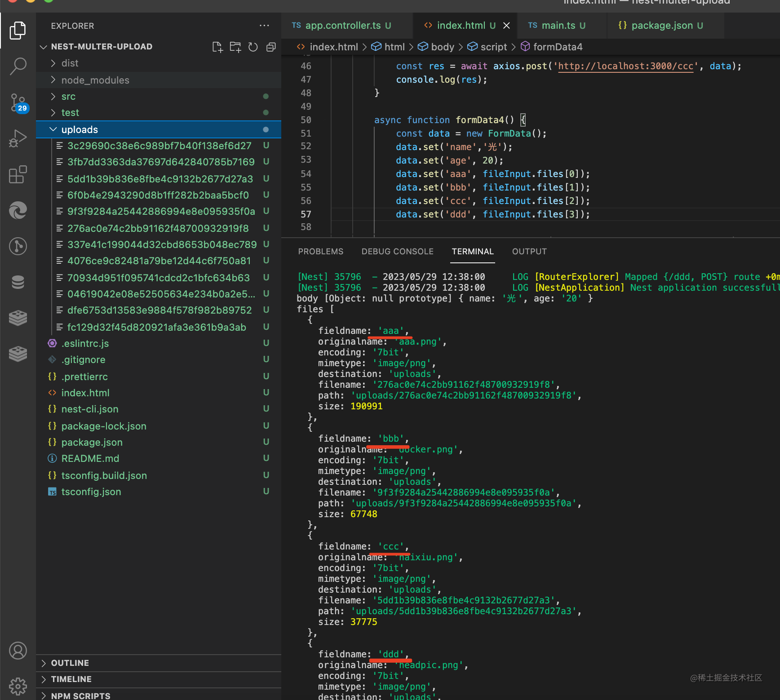780x700 pixels.
Task: Refresh the Explorer file tree
Action: (x=253, y=47)
